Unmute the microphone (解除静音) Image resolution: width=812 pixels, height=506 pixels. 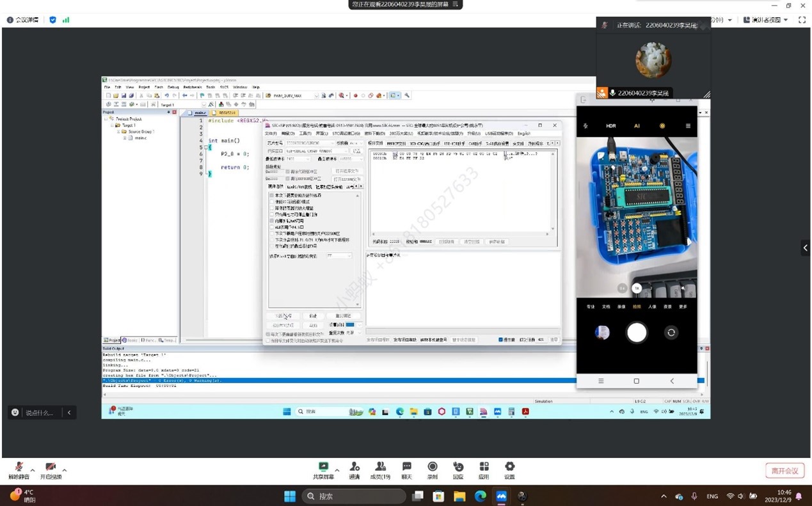19,468
